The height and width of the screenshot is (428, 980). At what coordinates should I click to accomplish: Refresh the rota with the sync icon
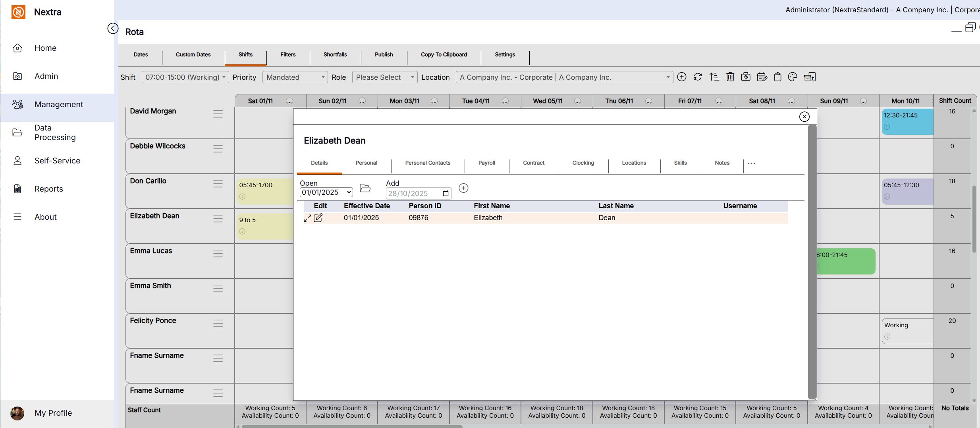pyautogui.click(x=698, y=77)
